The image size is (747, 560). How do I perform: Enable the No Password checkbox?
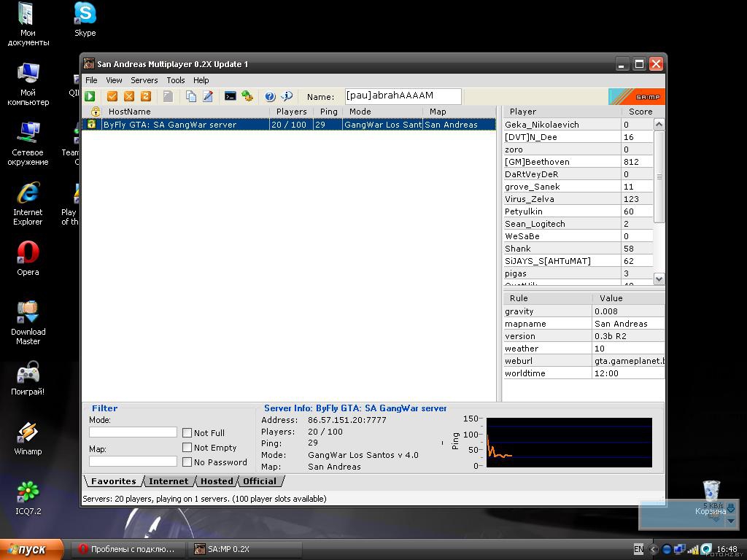click(187, 462)
